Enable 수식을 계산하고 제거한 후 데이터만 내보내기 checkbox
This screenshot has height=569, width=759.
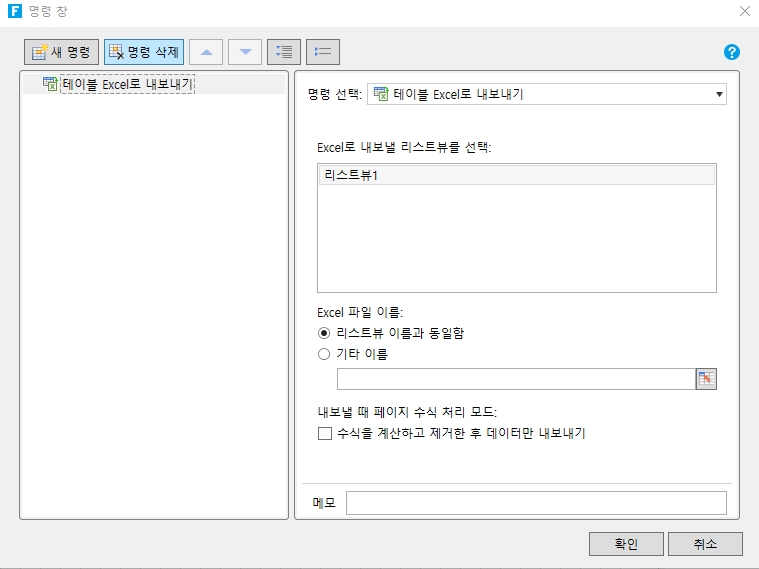324,434
